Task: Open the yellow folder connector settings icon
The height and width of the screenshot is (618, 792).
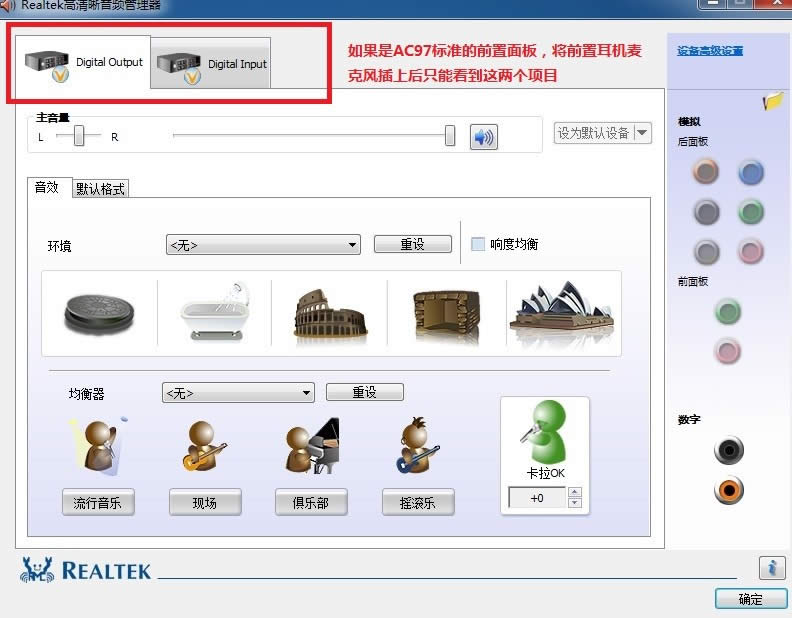Action: (772, 101)
